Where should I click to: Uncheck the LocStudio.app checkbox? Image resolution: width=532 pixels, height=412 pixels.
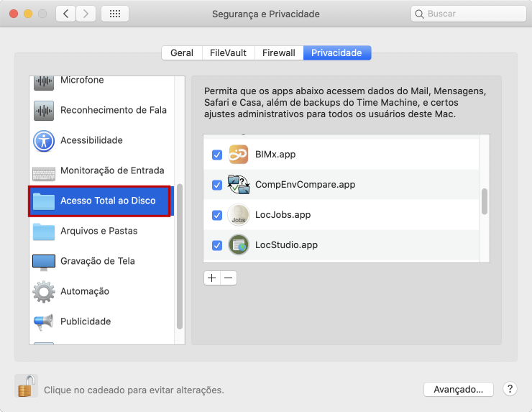pos(217,245)
